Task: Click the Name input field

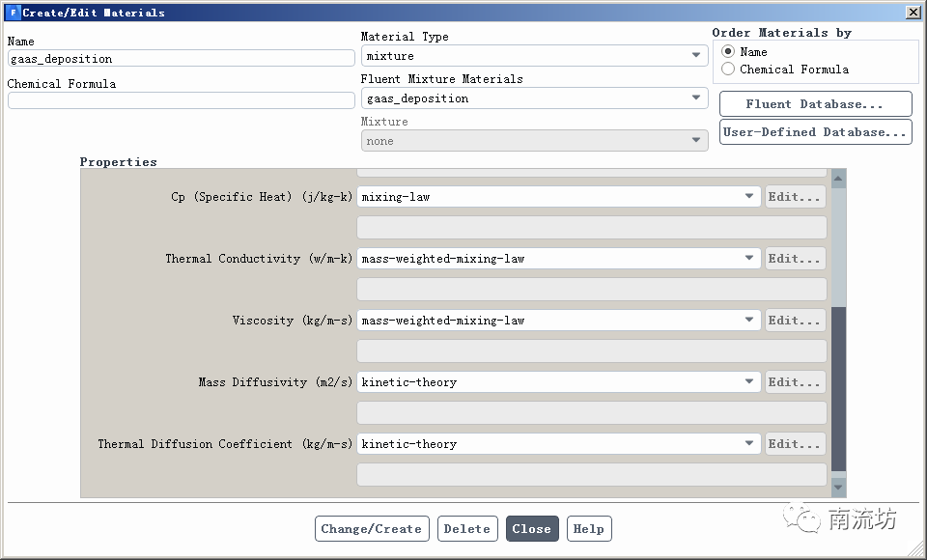Action: 181,59
